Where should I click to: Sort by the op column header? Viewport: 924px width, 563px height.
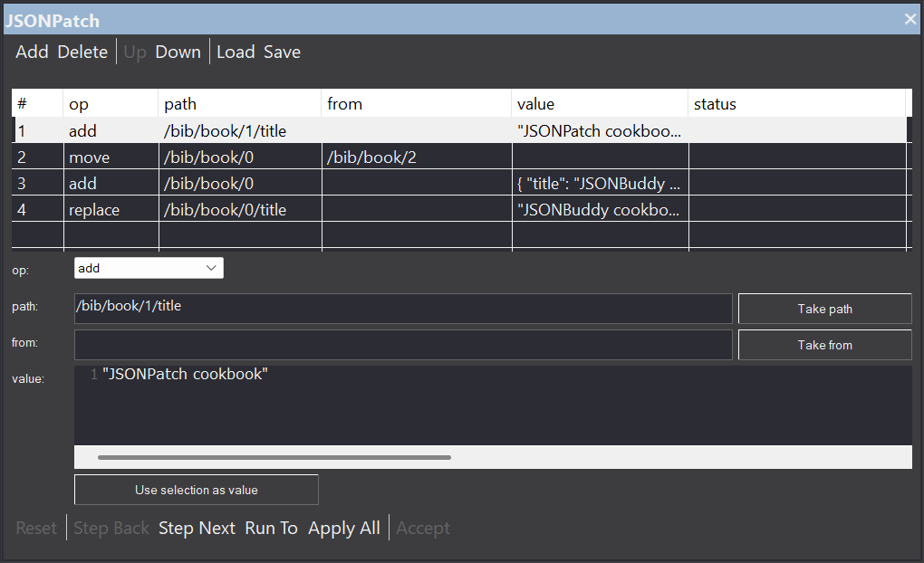(x=111, y=104)
